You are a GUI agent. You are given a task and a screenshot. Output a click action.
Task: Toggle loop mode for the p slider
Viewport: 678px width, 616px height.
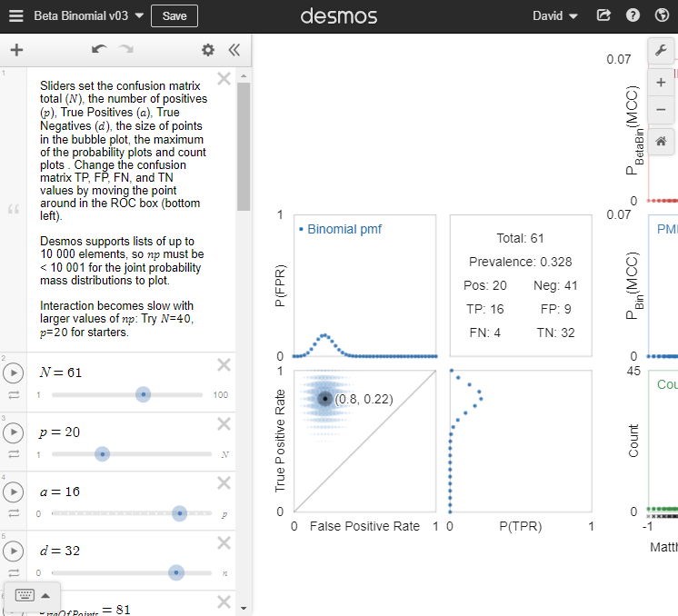click(x=14, y=454)
